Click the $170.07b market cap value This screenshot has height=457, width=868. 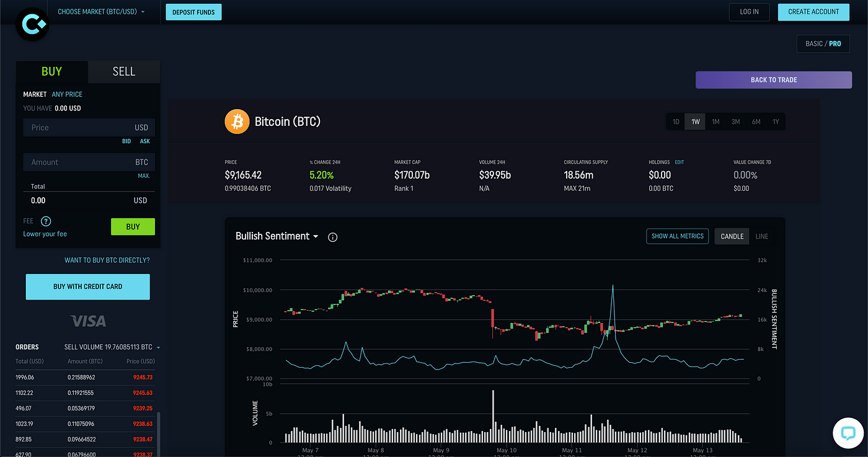412,175
